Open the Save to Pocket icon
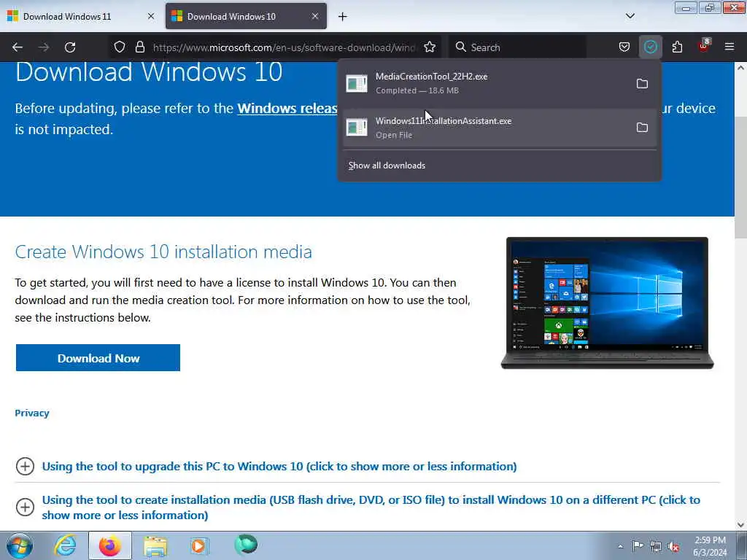The width and height of the screenshot is (747, 560). pyautogui.click(x=624, y=47)
